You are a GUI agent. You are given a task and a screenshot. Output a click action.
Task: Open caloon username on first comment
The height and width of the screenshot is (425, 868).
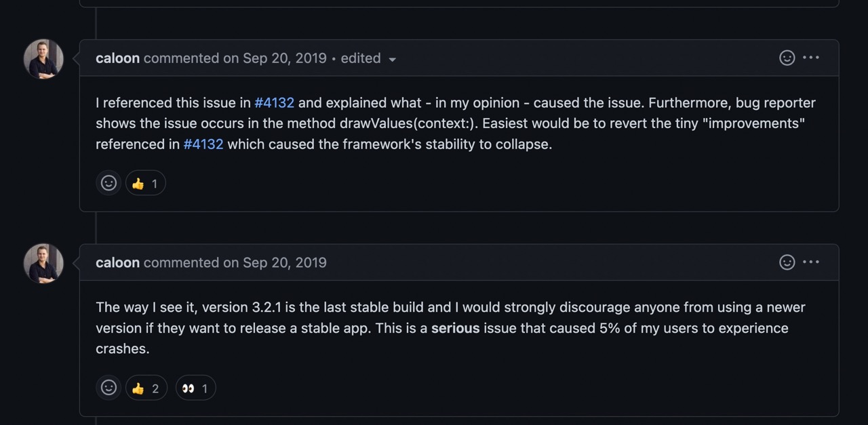coord(117,58)
